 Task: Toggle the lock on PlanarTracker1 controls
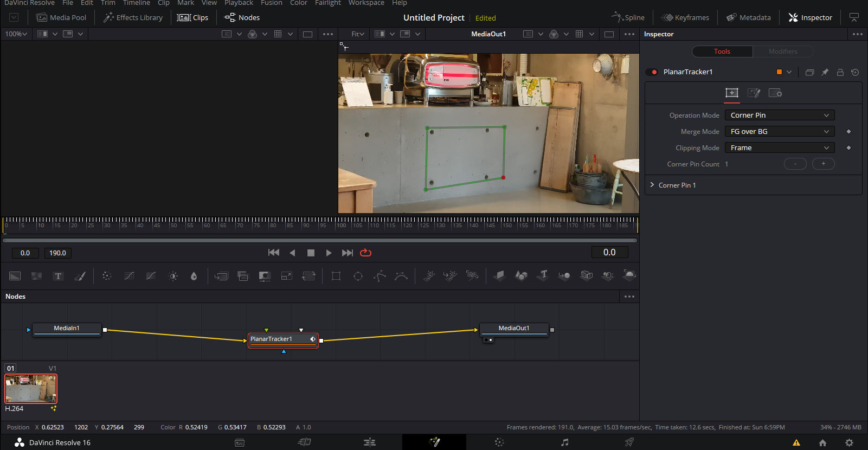[x=840, y=72]
